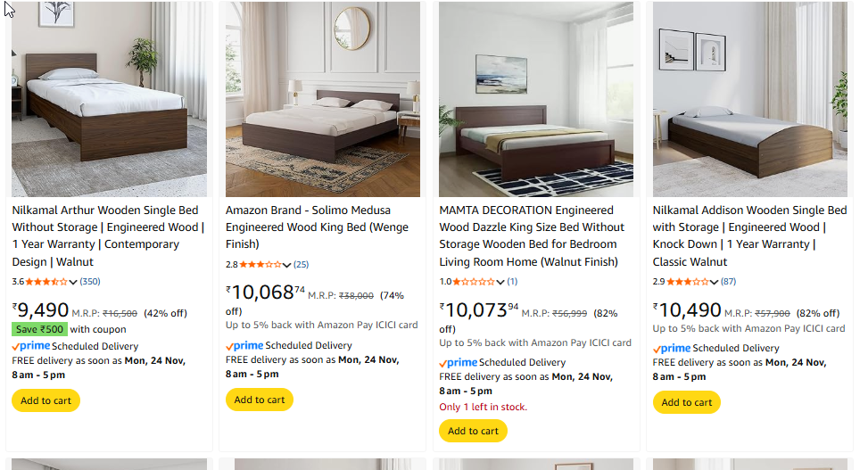
Task: Click the star rating of Solimo Medusa bed
Action: point(260,265)
